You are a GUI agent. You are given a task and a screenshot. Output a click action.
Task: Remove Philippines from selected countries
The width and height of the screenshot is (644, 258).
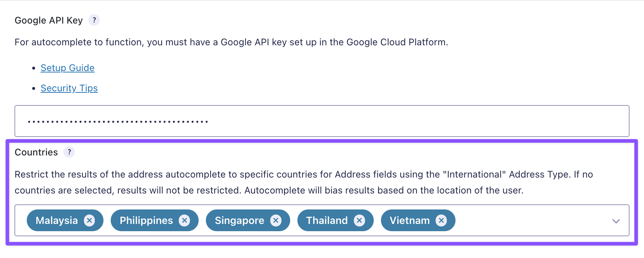point(185,220)
